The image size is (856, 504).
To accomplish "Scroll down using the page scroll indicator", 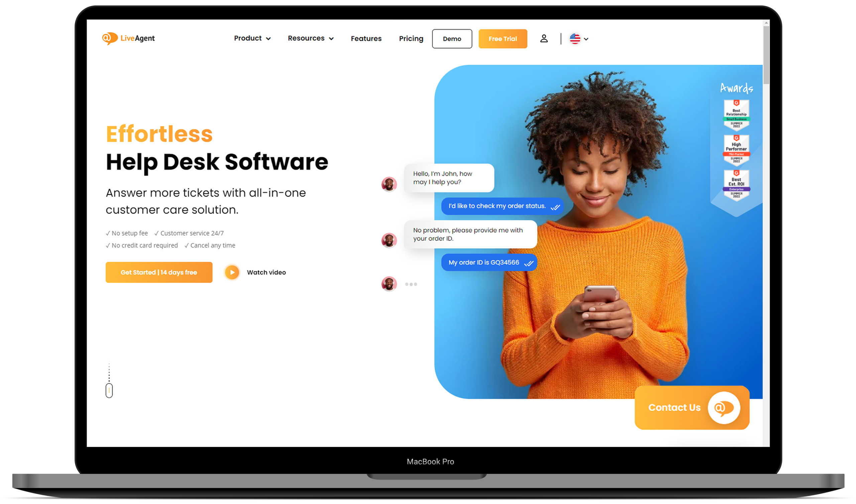I will click(x=110, y=391).
